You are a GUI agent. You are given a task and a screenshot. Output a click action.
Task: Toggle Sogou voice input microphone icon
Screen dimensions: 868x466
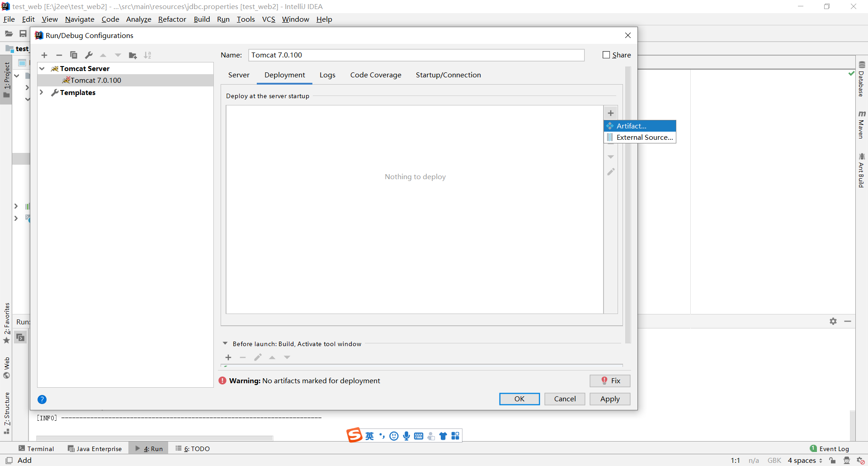pos(406,436)
